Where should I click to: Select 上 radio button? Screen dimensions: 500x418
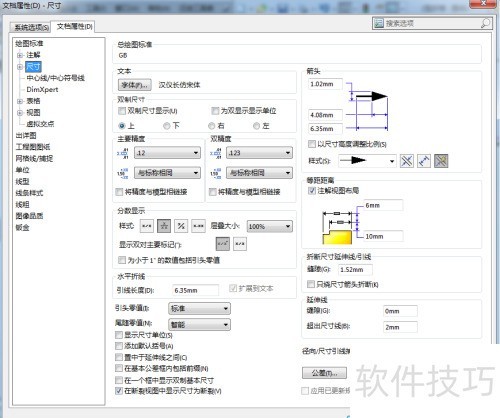tap(122, 126)
